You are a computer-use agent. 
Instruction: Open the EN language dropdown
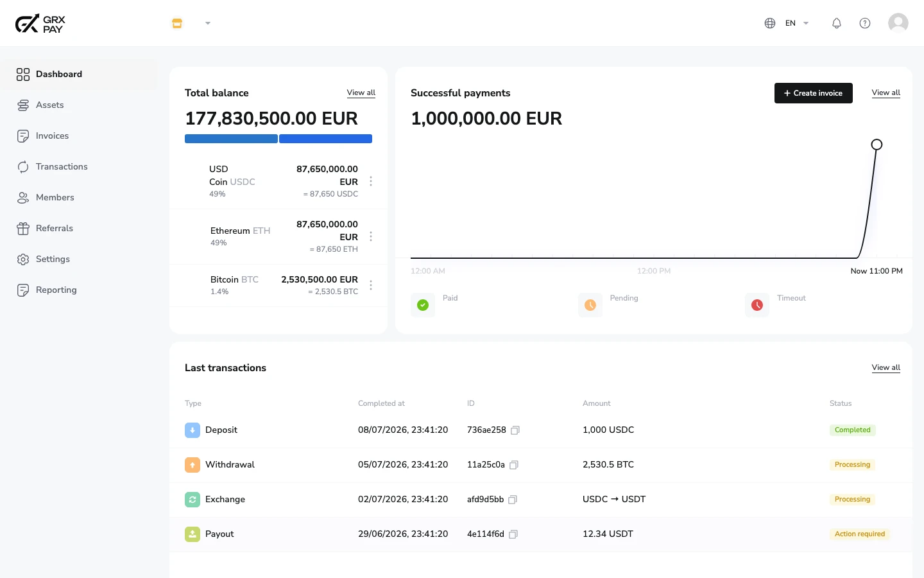point(797,23)
